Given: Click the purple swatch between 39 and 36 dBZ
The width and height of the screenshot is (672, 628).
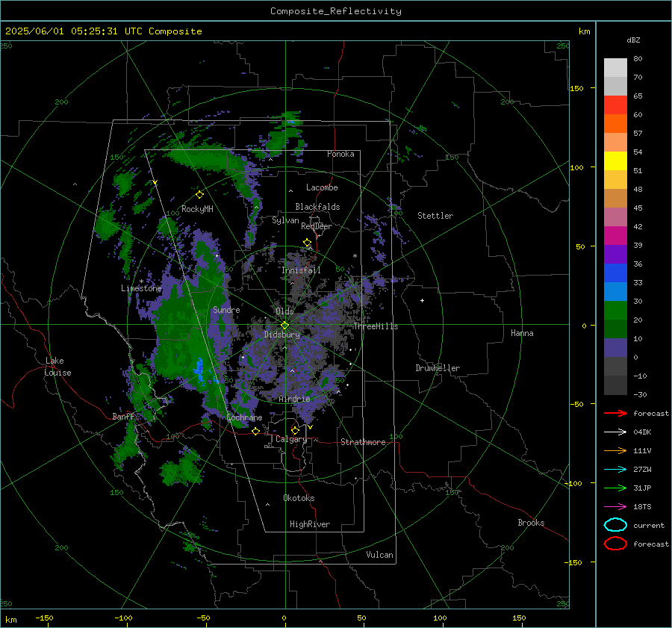Looking at the screenshot, I should (615, 254).
